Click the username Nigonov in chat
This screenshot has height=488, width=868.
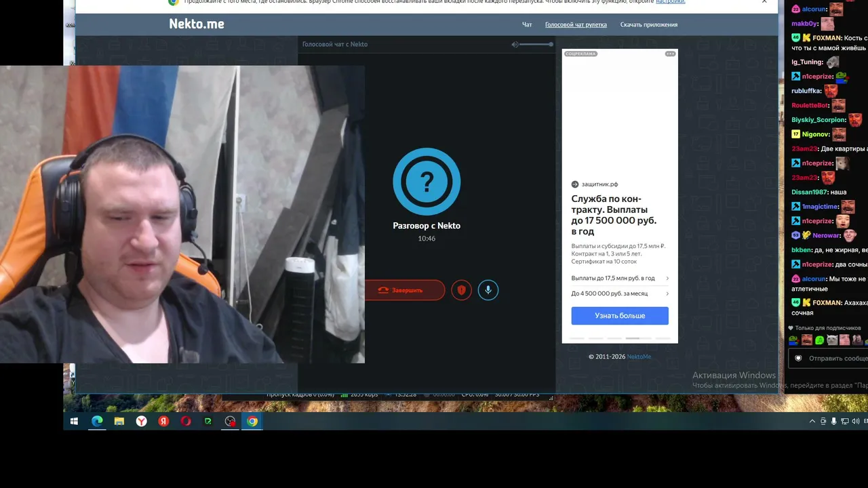tap(816, 134)
